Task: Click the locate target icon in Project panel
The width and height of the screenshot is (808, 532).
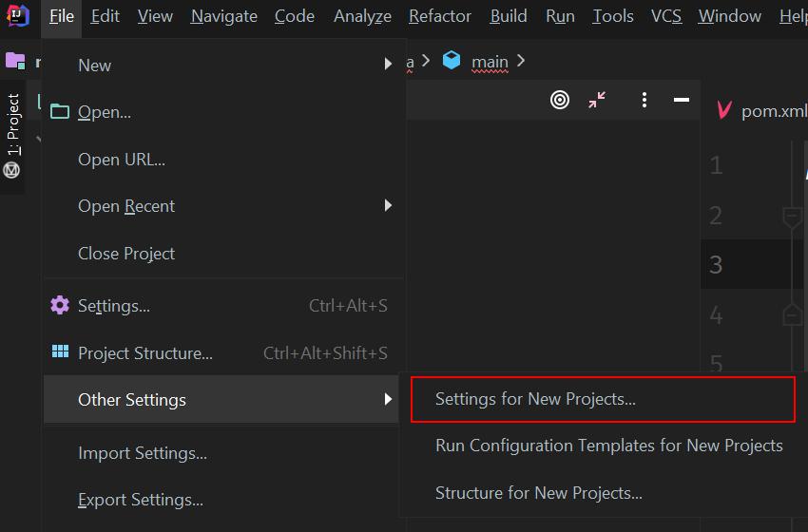Action: [x=560, y=100]
